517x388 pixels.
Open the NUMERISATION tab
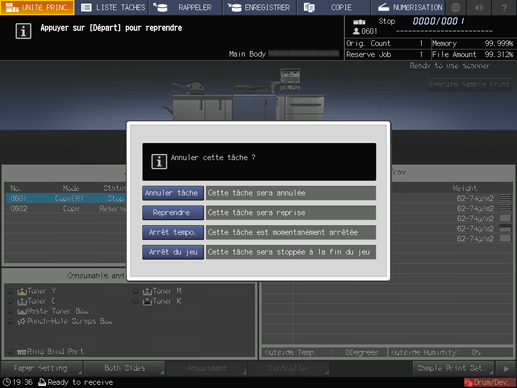coord(408,7)
